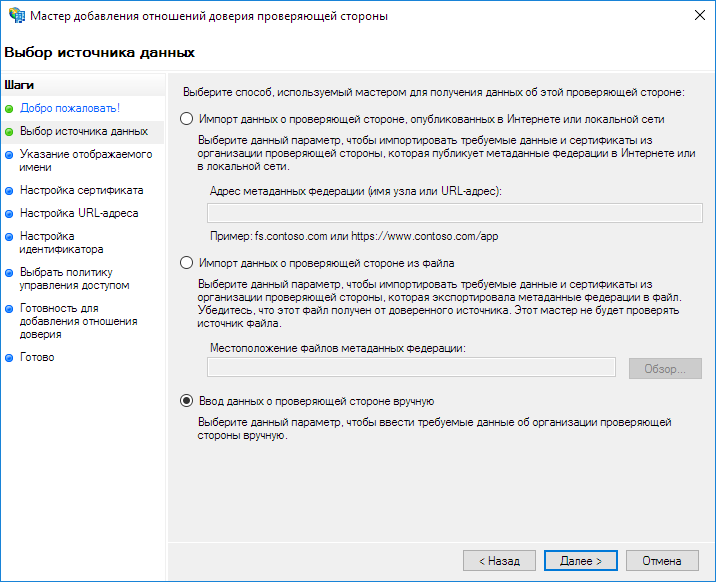Viewport: 716px width, 582px height.
Task: Select 'Указание отображаемого имени' step
Action: (86, 161)
